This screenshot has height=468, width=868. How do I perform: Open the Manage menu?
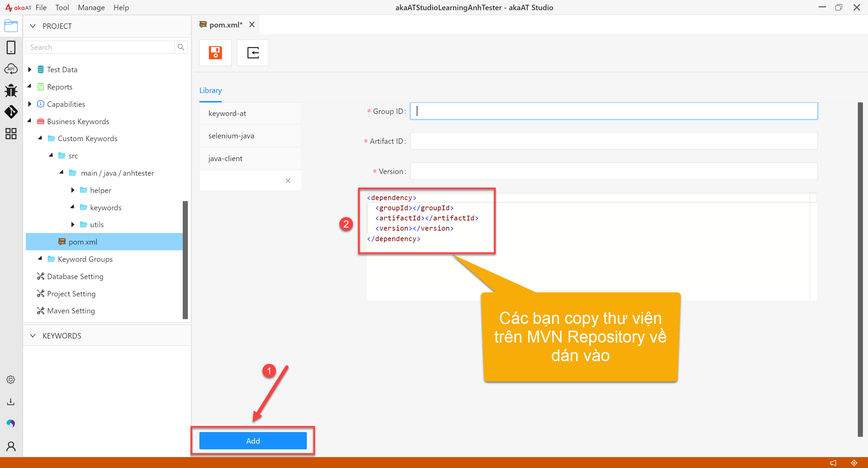tap(91, 7)
